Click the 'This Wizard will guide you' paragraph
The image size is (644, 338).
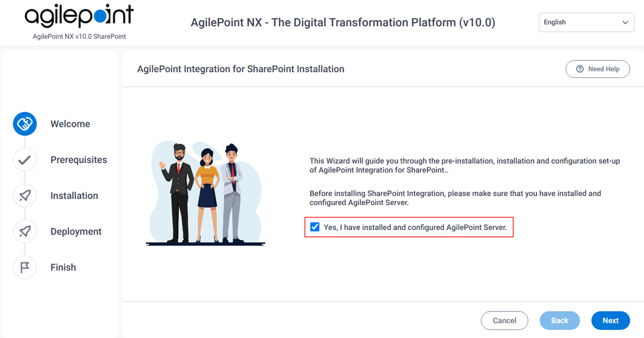point(465,165)
